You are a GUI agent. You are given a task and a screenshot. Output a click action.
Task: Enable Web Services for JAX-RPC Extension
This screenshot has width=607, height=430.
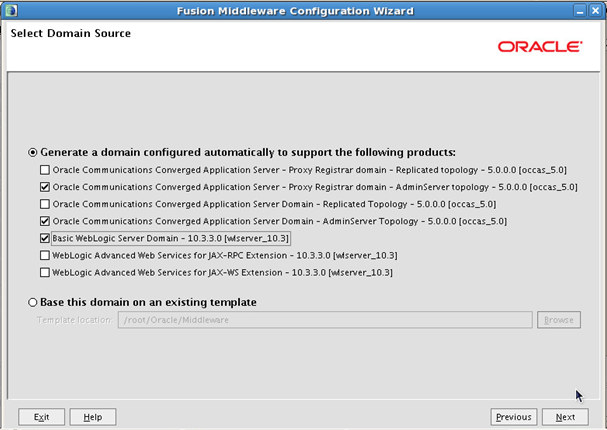44,255
